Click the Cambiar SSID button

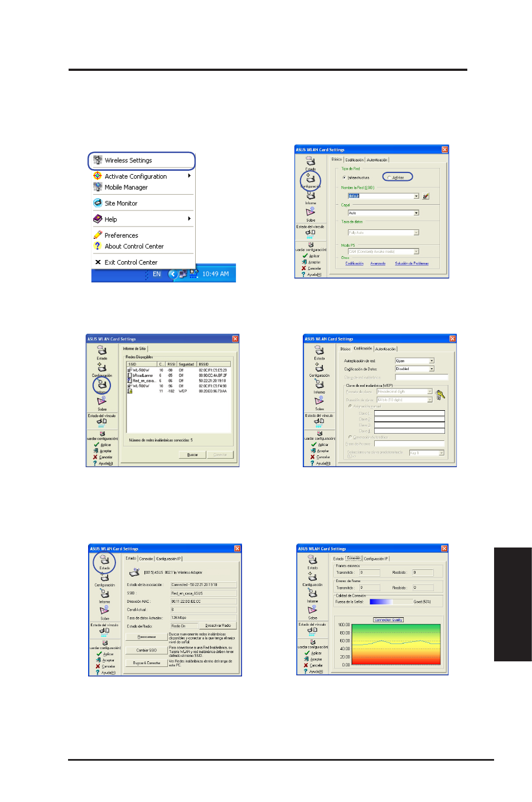coord(147,650)
